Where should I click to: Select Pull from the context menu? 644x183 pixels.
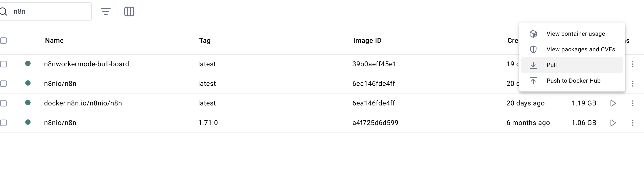click(x=572, y=65)
